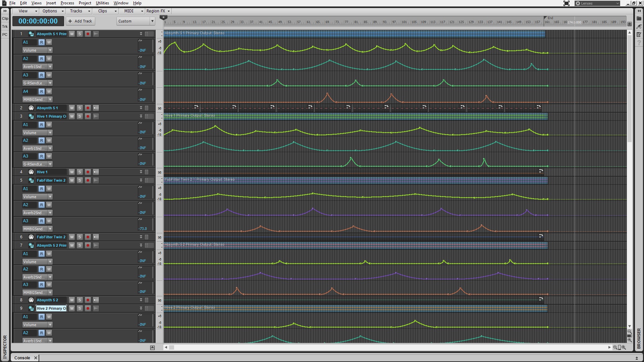
Task: Click the full screen mode icon
Action: (x=566, y=3)
